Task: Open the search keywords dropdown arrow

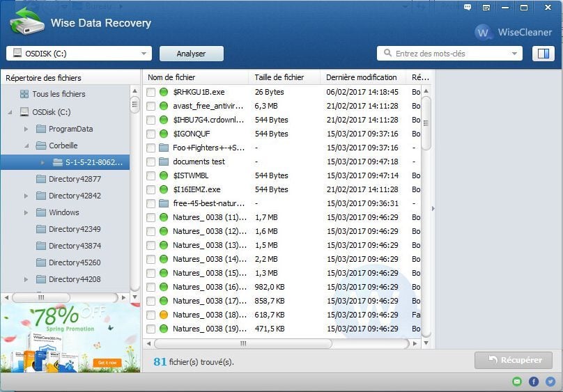Action: tap(514, 54)
